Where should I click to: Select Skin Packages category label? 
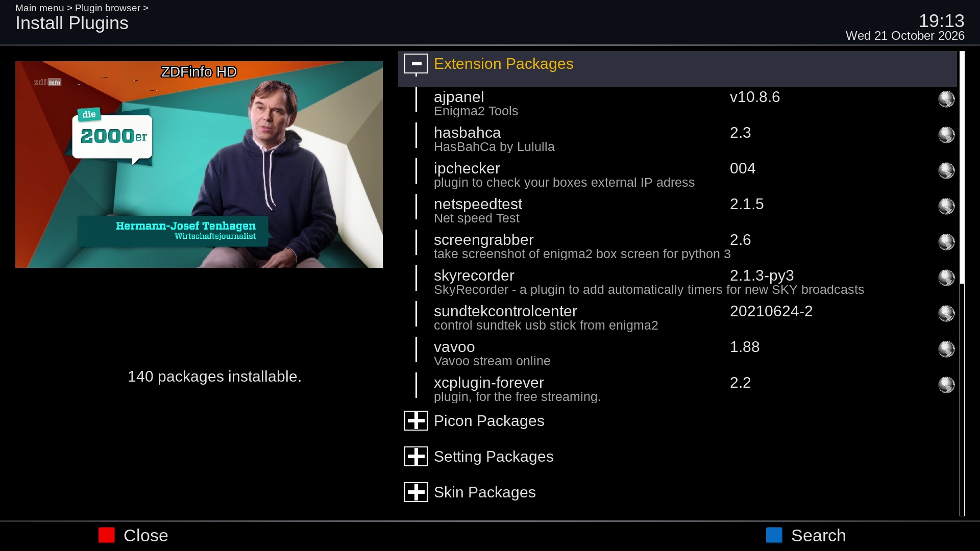point(485,492)
